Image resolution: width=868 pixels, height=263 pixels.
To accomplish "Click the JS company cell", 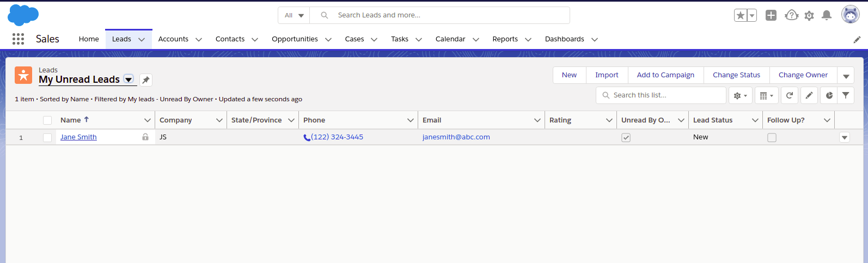I will (191, 137).
